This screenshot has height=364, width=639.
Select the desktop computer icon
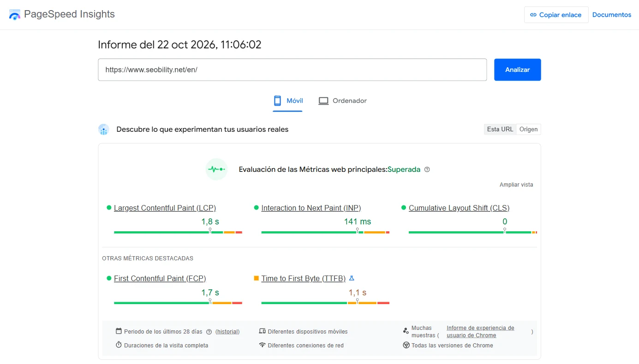pyautogui.click(x=323, y=101)
